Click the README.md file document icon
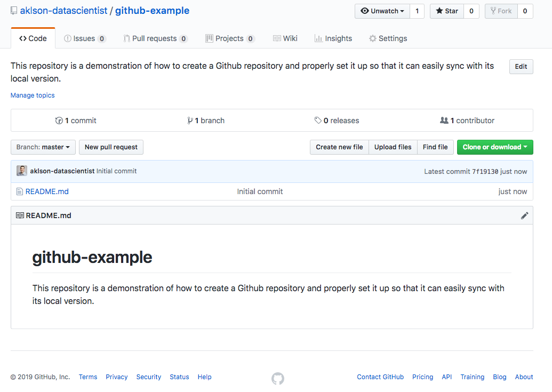Screen dimensions: 552x392 pos(20,192)
